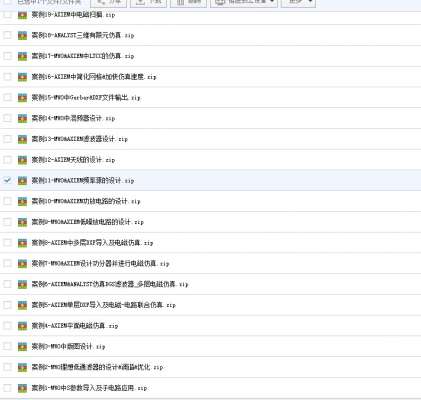This screenshot has height=400, width=421.
Task: Check the box for AXIEM天线的设计.zip
Action: (x=7, y=159)
